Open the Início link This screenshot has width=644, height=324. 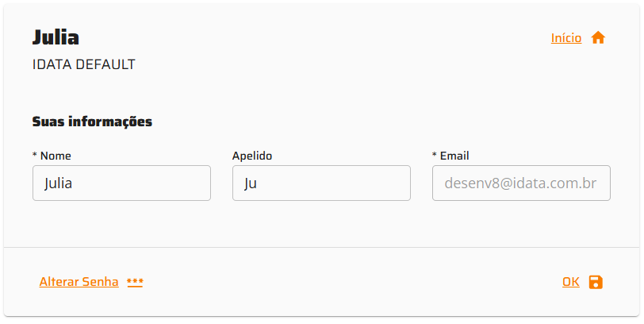(566, 38)
